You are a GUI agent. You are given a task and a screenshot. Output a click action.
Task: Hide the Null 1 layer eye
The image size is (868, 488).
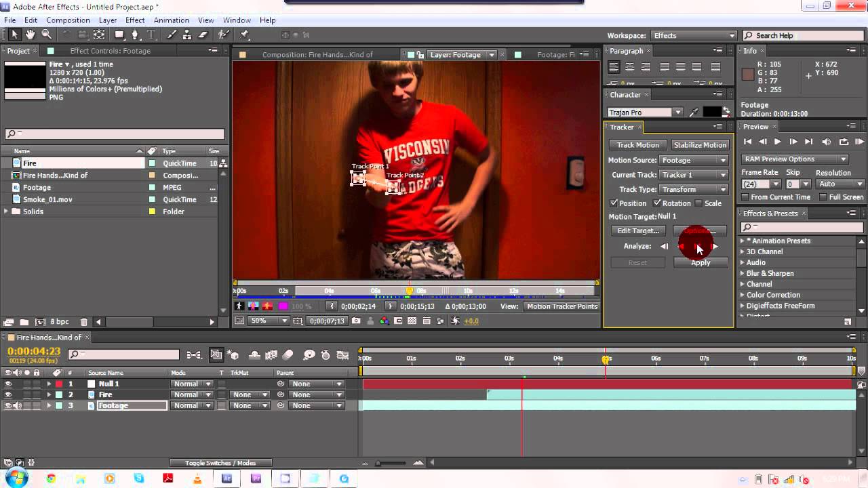click(x=8, y=384)
